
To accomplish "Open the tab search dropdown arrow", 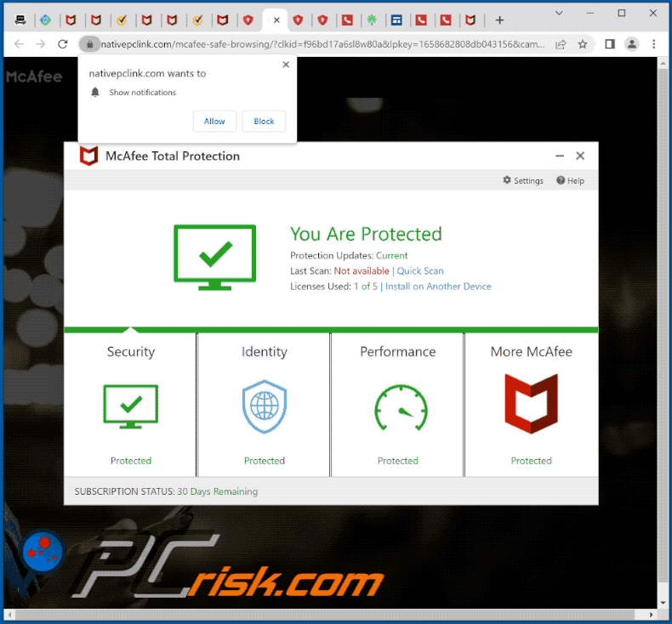I will (559, 13).
